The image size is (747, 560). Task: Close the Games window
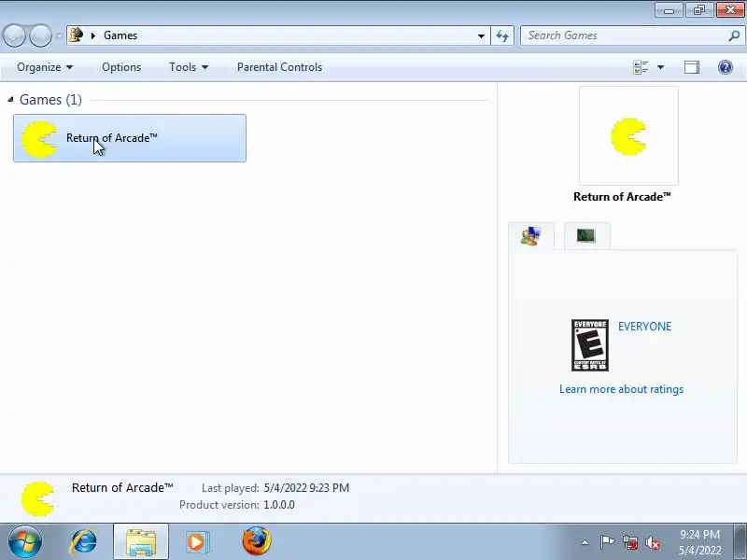(x=730, y=10)
